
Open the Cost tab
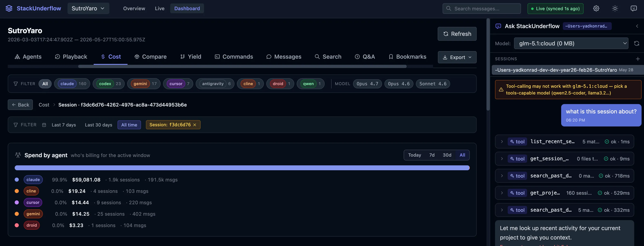[111, 57]
